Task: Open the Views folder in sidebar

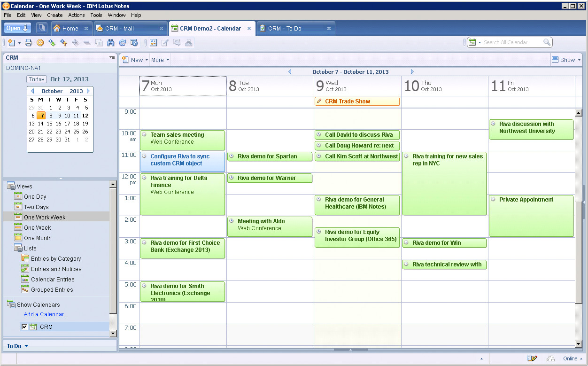Action: [24, 187]
